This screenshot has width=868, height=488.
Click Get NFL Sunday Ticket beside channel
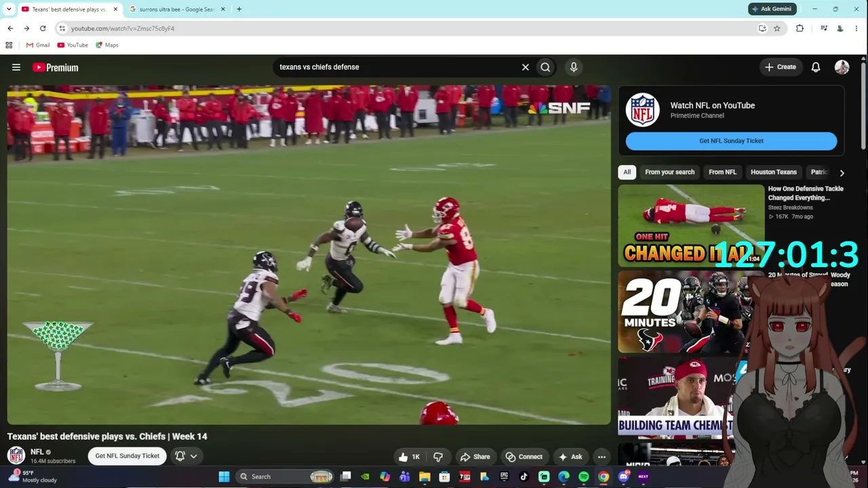pyautogui.click(x=127, y=456)
